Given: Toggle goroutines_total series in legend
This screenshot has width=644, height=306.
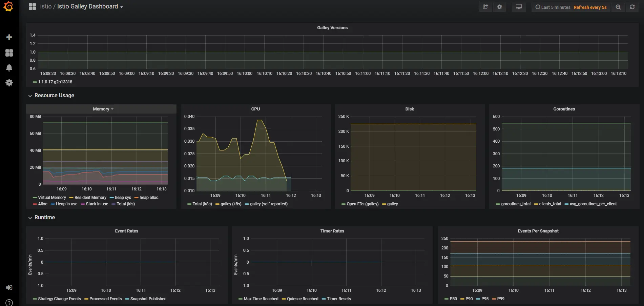Looking at the screenshot, I should 516,204.
